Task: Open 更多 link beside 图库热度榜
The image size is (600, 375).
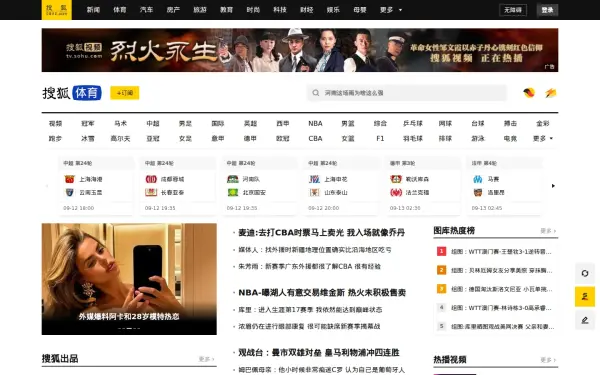Action: pos(548,231)
